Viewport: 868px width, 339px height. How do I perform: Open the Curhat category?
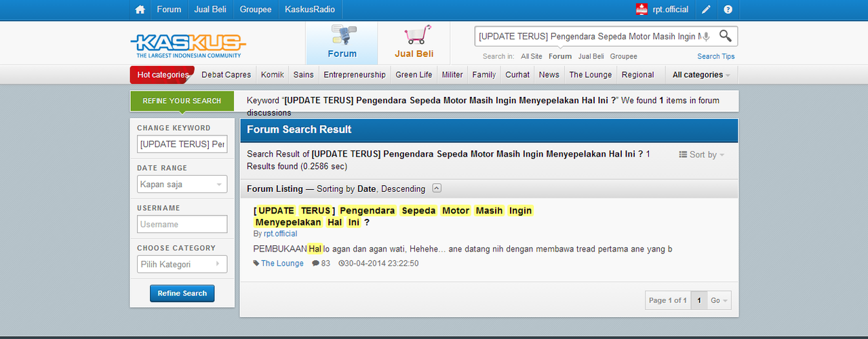click(x=517, y=75)
